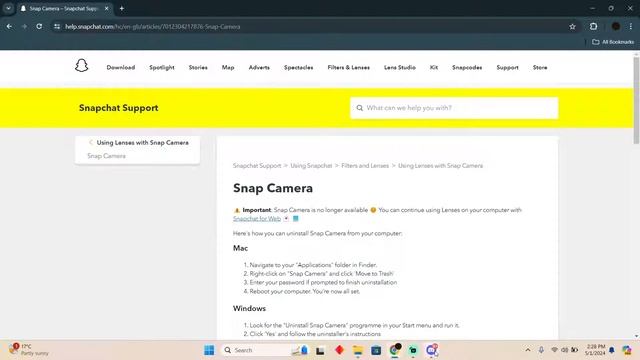Open the Stories menu item
640x360 pixels.
pyautogui.click(x=198, y=67)
